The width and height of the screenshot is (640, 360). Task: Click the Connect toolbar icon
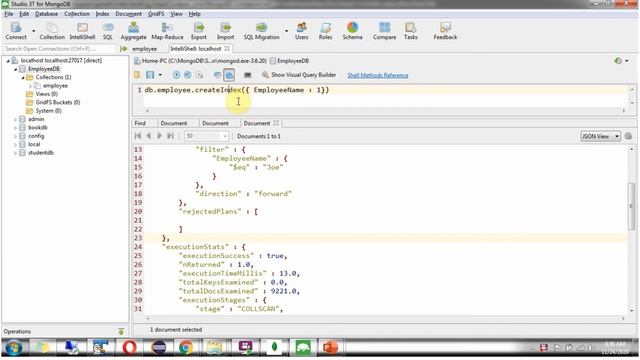(16, 31)
